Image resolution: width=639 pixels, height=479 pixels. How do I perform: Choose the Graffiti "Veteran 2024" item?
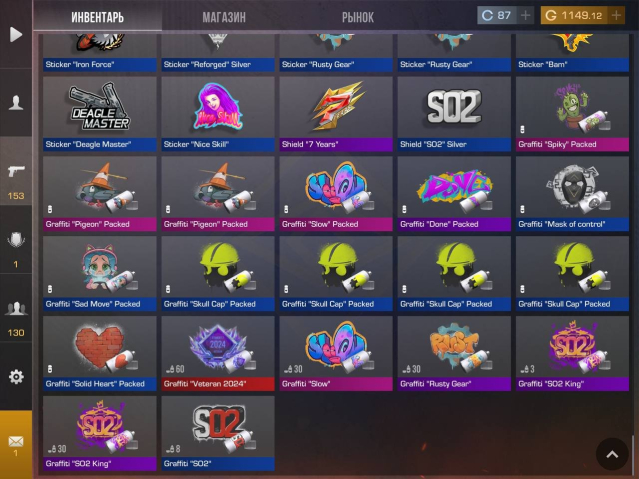(x=218, y=353)
